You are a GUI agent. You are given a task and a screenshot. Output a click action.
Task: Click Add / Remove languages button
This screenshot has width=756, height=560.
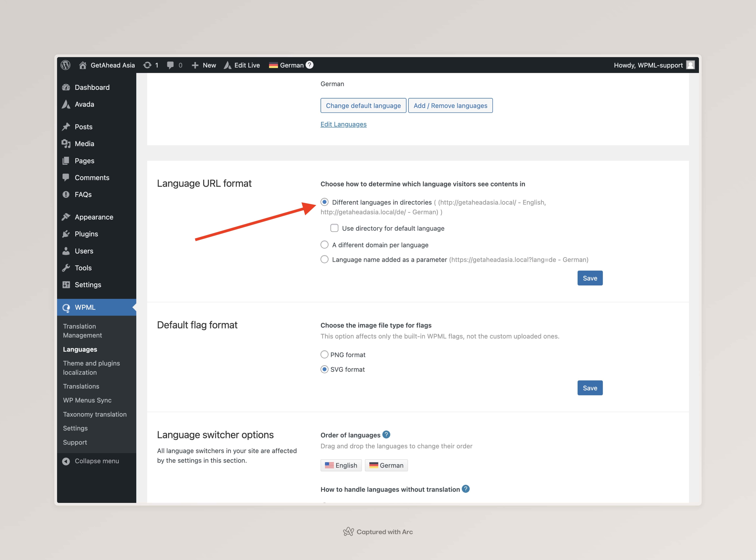click(450, 105)
